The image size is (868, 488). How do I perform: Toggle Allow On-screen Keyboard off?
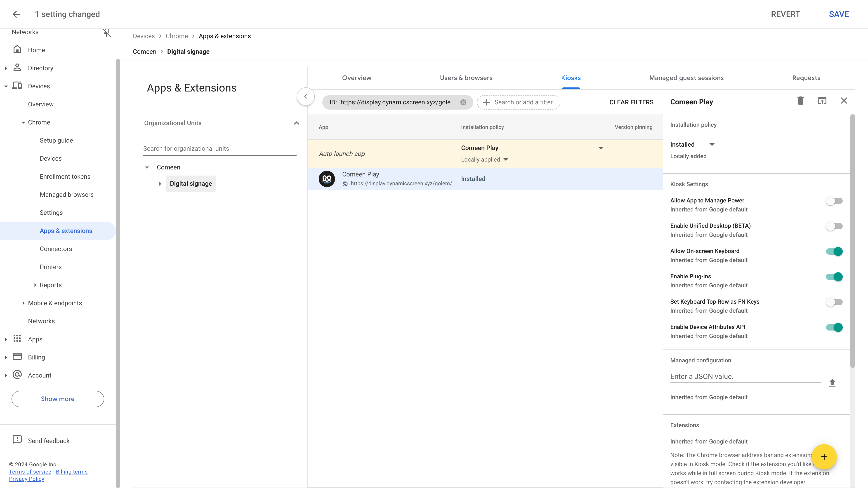tap(834, 252)
